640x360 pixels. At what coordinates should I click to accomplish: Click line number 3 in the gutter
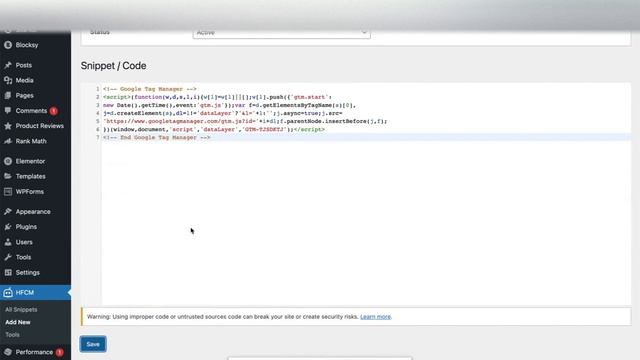pos(98,105)
